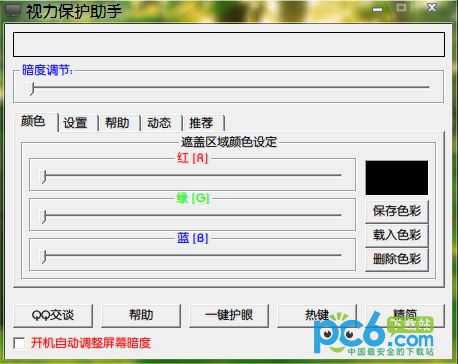Viewport: 458px width, 364px height.
Task: Activate 一键护眼 eye protection
Action: click(229, 315)
